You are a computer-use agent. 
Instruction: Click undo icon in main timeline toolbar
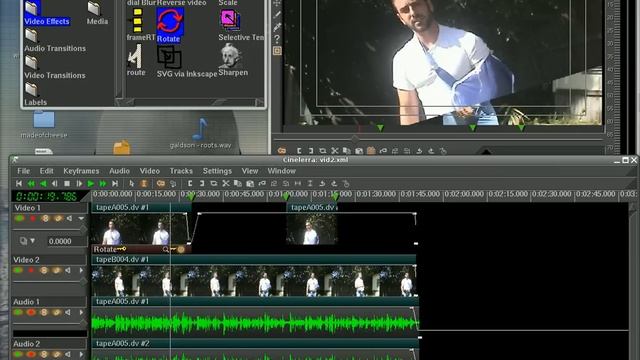322,184
